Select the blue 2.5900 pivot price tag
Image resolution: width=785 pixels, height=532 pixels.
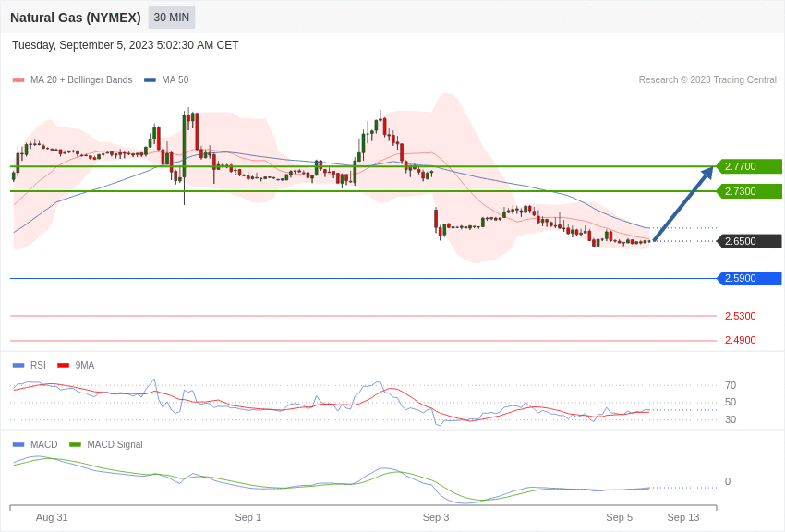[749, 278]
